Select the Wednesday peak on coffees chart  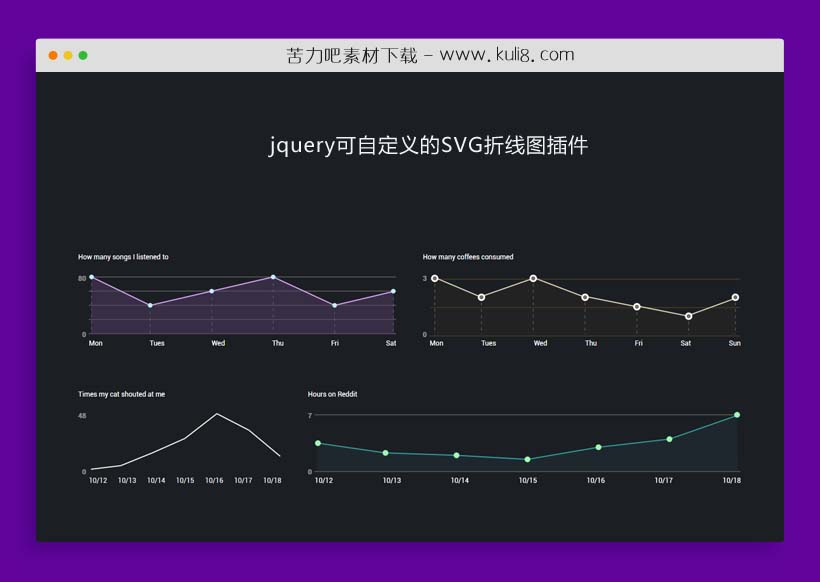[533, 279]
